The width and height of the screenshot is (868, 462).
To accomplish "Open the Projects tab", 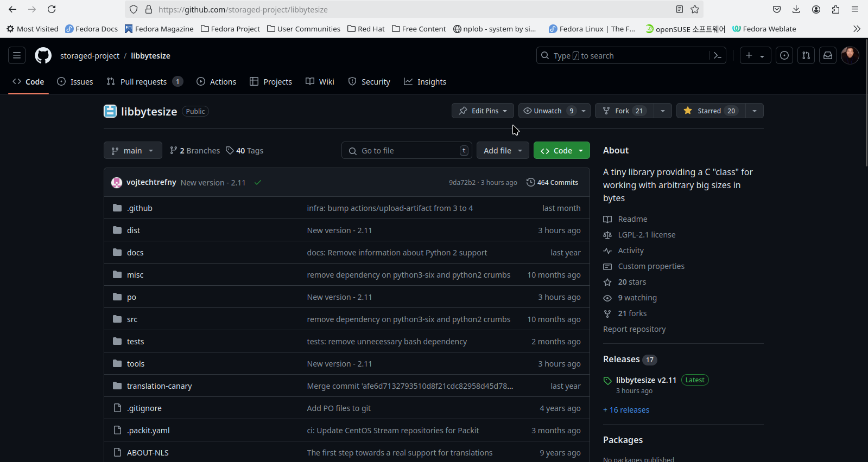I will [271, 82].
